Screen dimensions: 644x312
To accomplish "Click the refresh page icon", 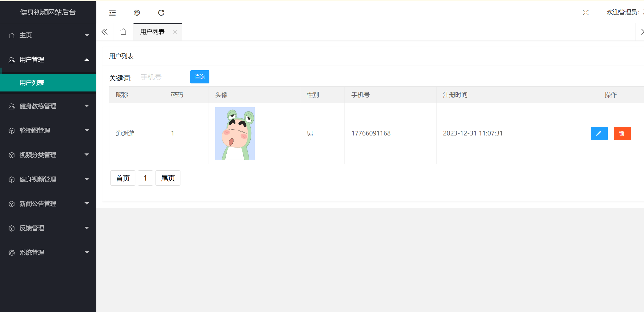I will click(x=161, y=13).
